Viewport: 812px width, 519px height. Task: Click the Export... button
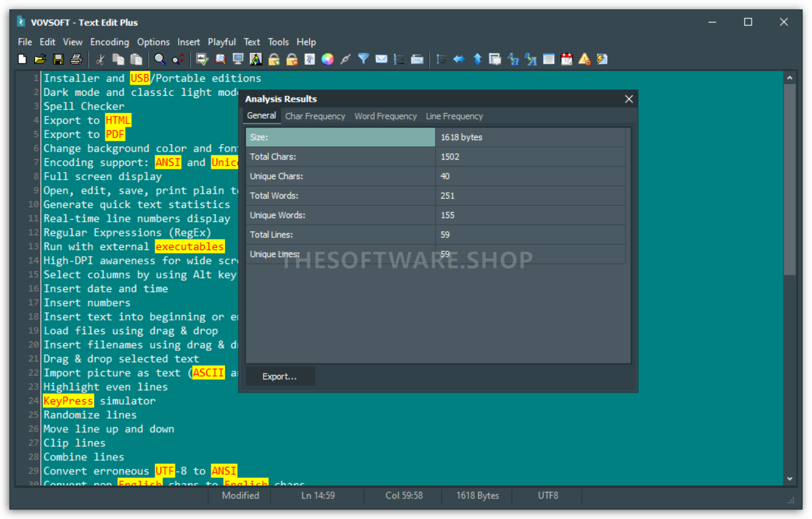pyautogui.click(x=280, y=376)
